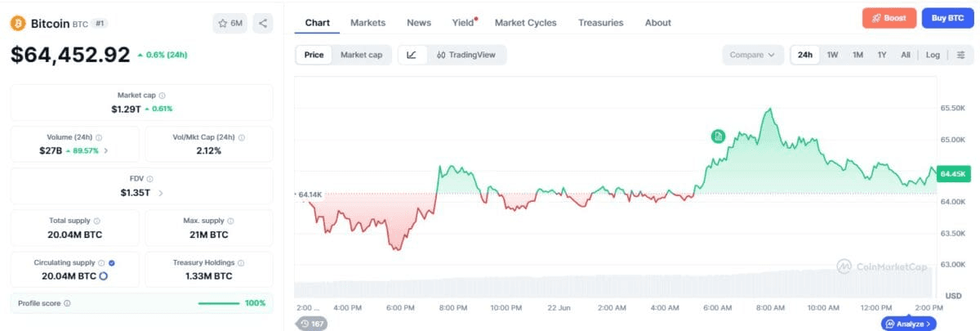
Task: Open the 167 history counter badge
Action: (311, 324)
